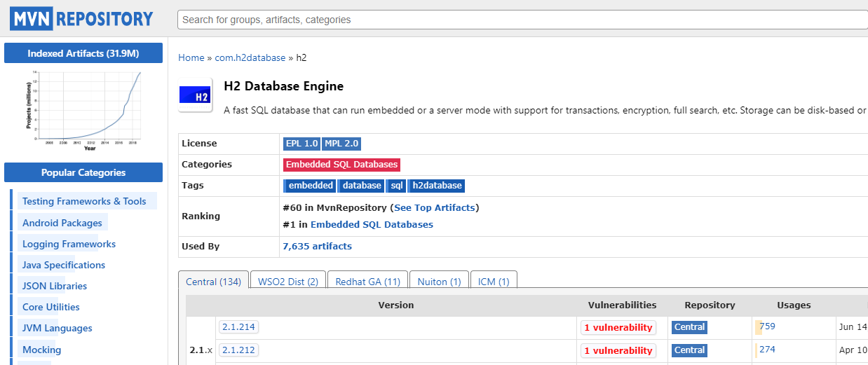Image resolution: width=868 pixels, height=365 pixels.
Task: Click the License row label
Action: click(x=199, y=143)
